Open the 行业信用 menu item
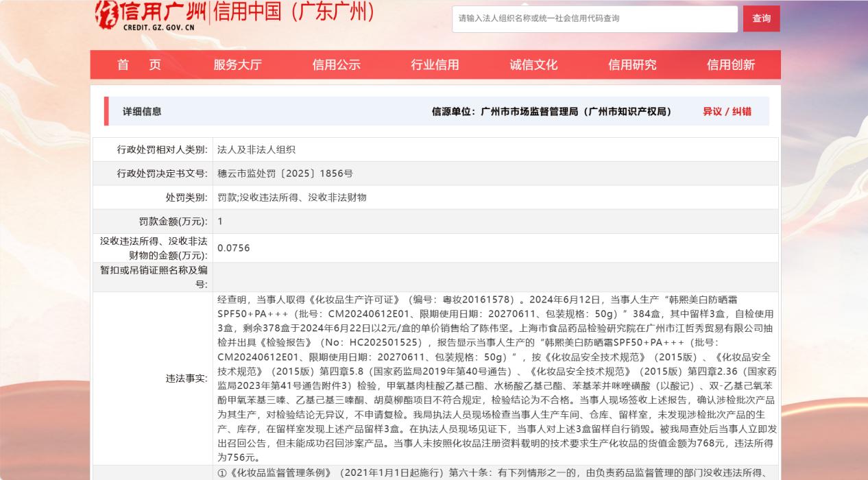Screen dimensions: 868x480 click(435, 65)
